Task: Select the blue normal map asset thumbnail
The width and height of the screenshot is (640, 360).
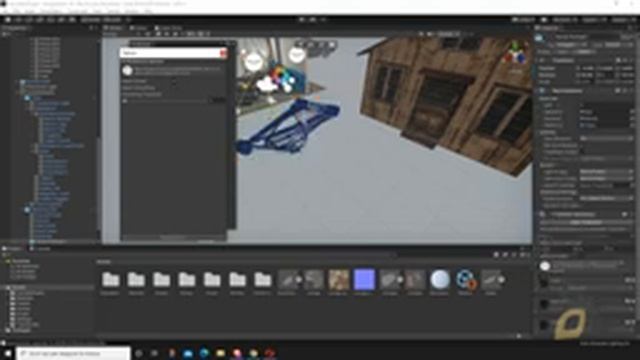Action: click(364, 280)
